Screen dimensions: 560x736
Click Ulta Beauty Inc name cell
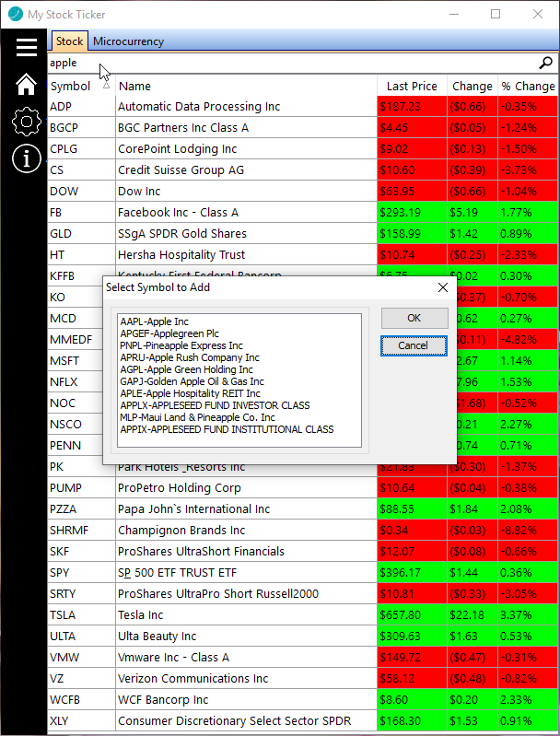(247, 637)
